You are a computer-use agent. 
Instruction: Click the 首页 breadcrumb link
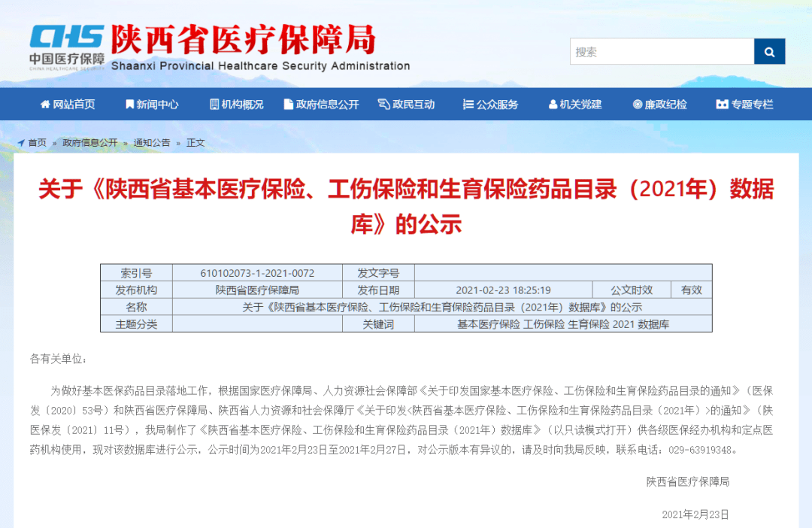[x=37, y=142]
